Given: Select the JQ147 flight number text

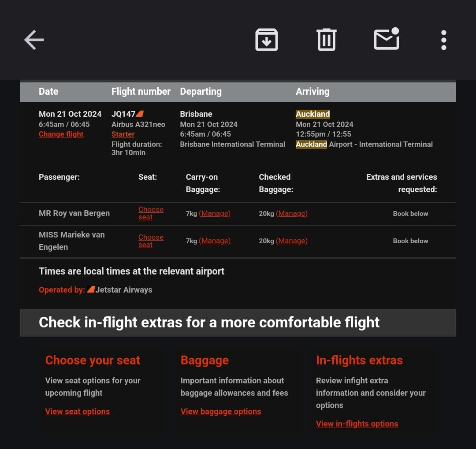Looking at the screenshot, I should pyautogui.click(x=123, y=114).
